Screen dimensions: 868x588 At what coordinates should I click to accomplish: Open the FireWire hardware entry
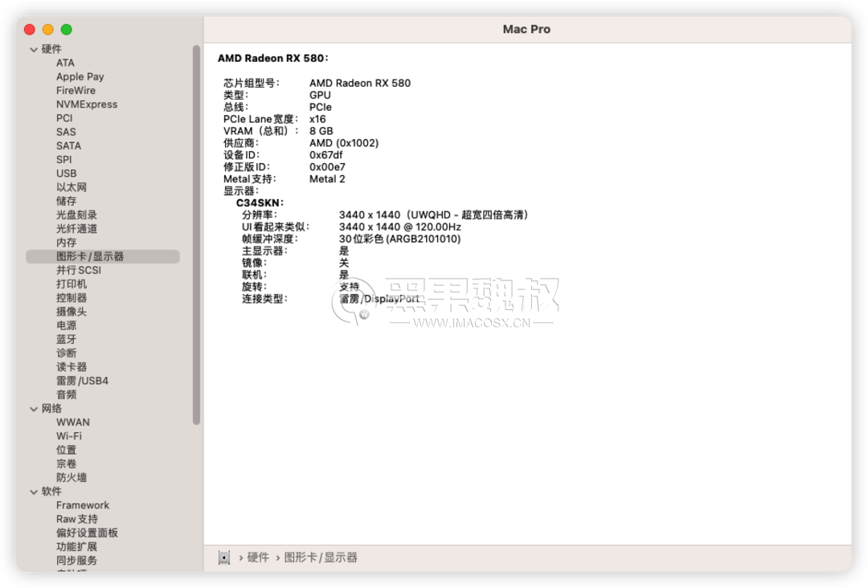(76, 91)
